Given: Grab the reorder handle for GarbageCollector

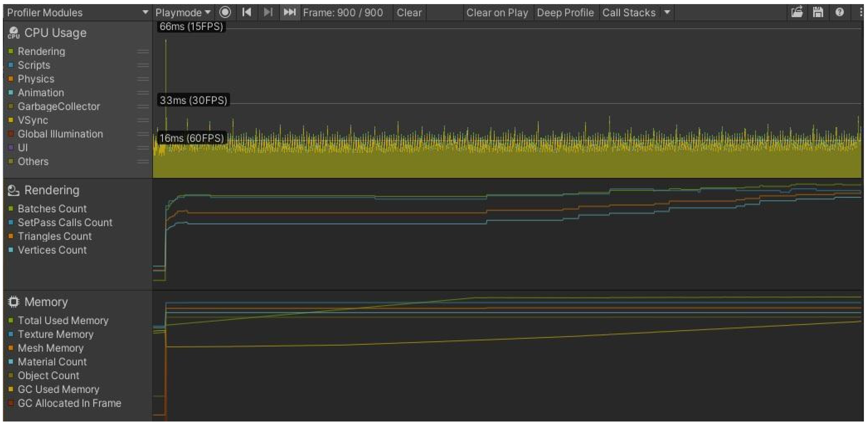Looking at the screenshot, I should tap(143, 107).
